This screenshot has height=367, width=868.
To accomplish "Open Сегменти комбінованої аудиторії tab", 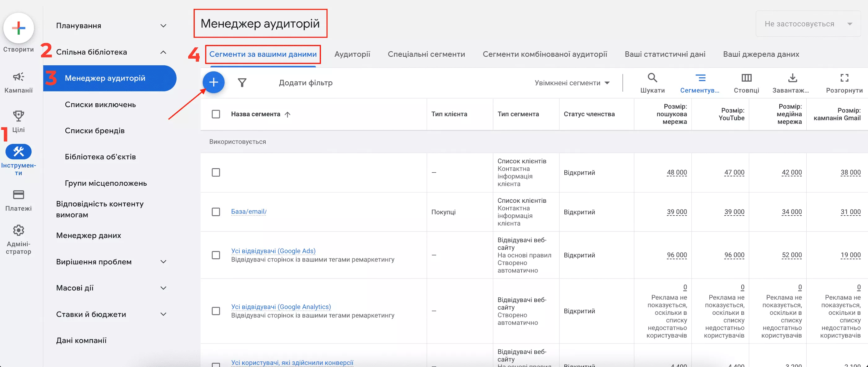I will (545, 54).
